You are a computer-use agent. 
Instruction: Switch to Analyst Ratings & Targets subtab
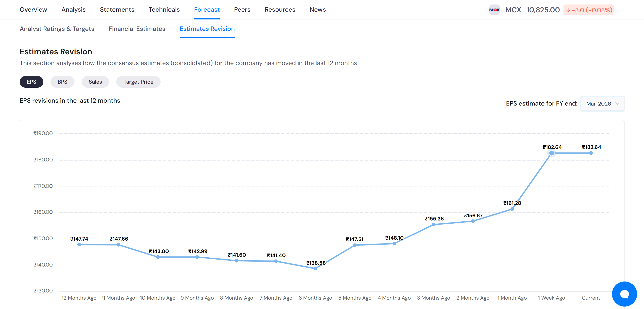[57, 29]
